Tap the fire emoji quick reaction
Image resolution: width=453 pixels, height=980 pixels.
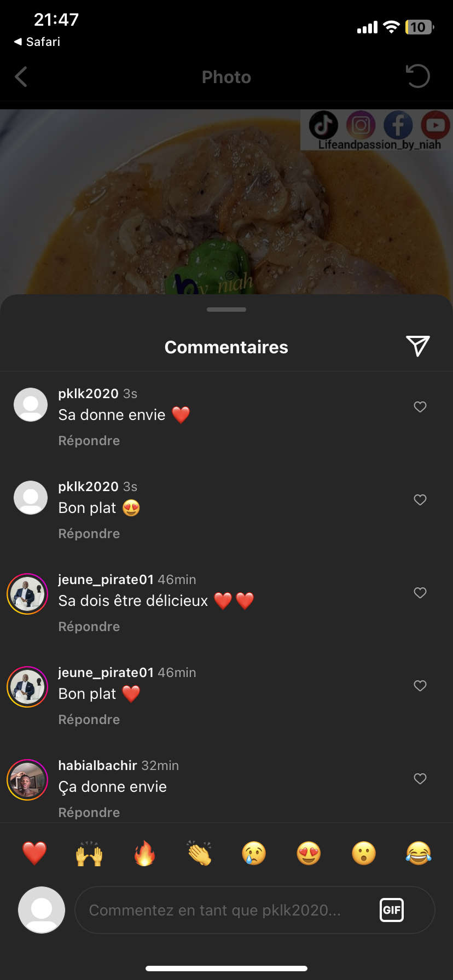(x=144, y=853)
